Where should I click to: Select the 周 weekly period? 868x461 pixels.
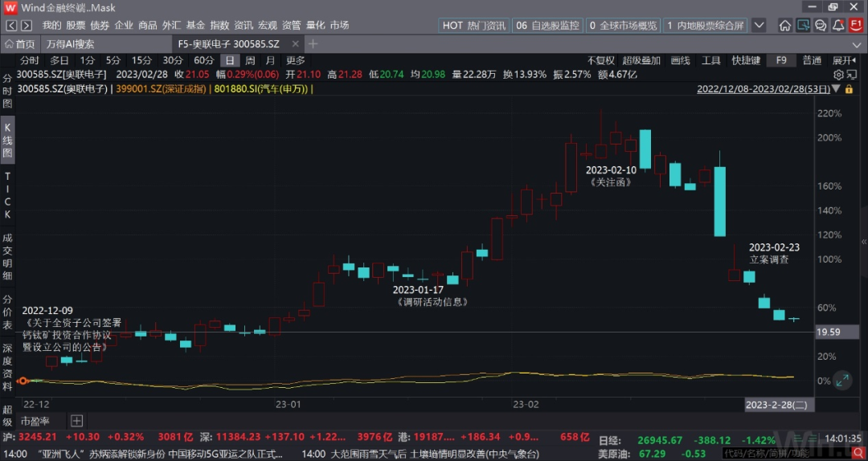pos(250,60)
